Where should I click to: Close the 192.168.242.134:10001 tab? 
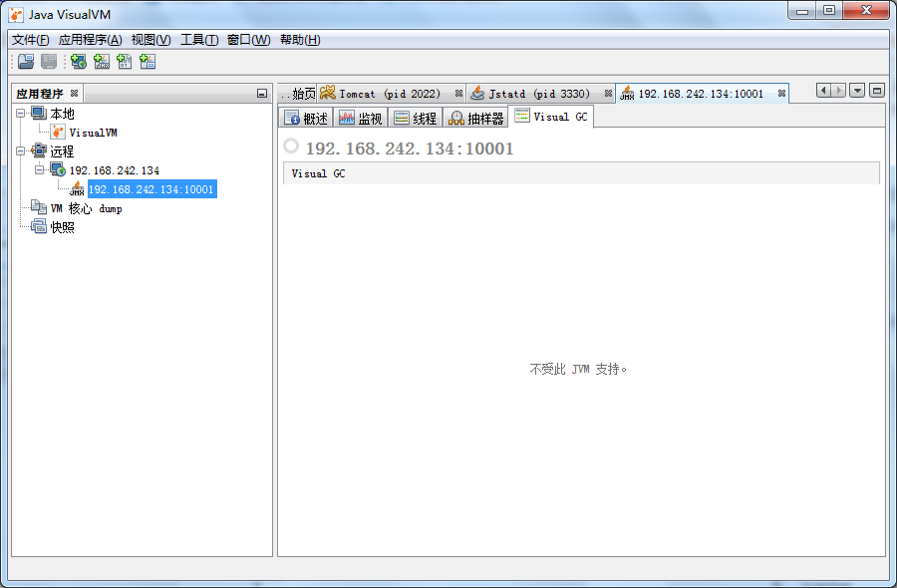[x=781, y=94]
